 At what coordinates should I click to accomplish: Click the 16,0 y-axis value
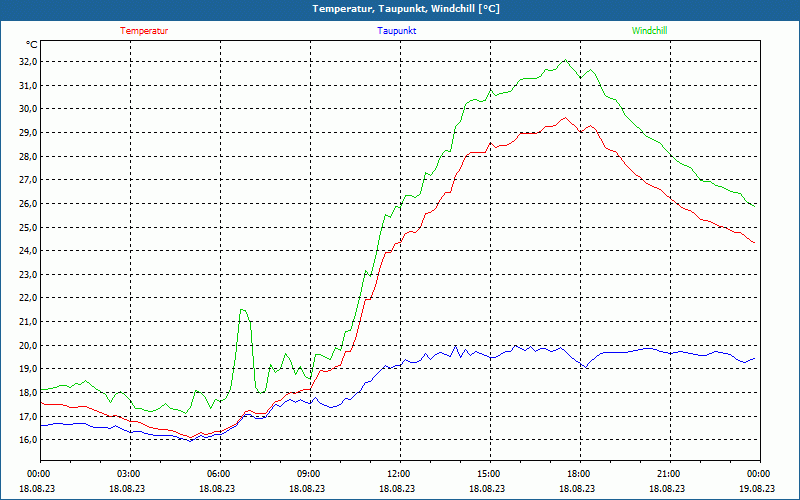coord(29,440)
